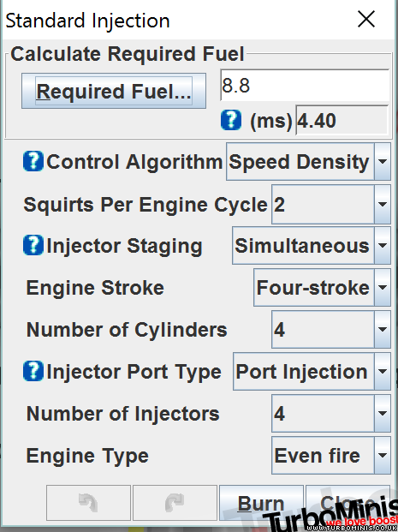Click the undo arrow button
Viewport: 398px width, 532px height.
click(88, 503)
